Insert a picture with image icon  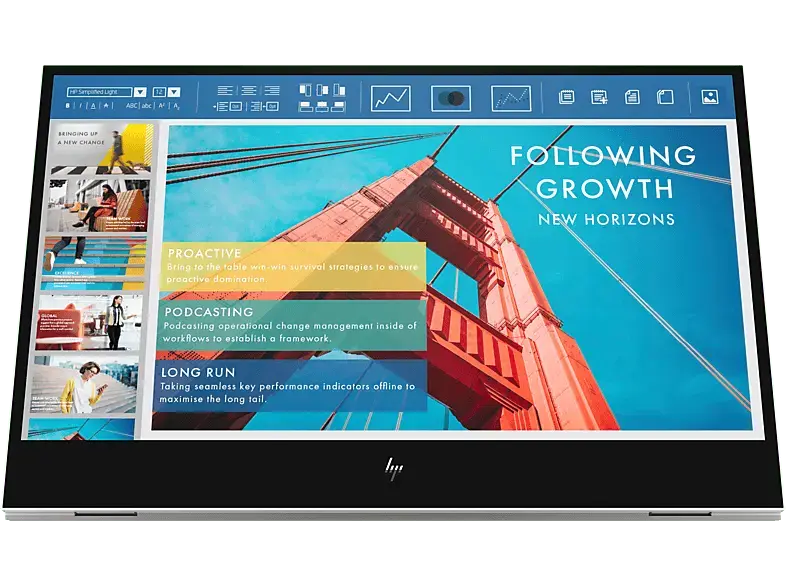point(710,97)
